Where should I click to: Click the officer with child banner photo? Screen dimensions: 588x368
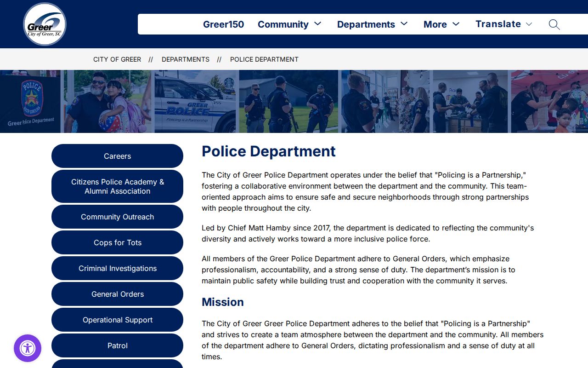pyautogui.click(x=107, y=101)
